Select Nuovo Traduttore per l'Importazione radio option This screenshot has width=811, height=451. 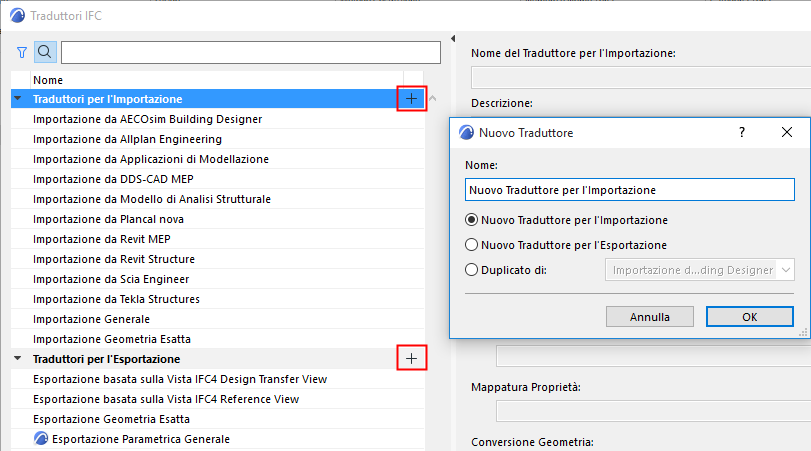pyautogui.click(x=472, y=220)
